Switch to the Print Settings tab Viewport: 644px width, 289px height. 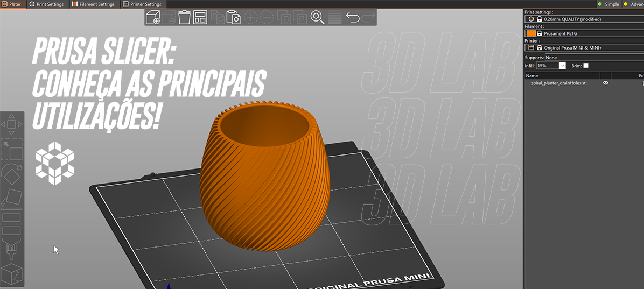click(x=46, y=4)
